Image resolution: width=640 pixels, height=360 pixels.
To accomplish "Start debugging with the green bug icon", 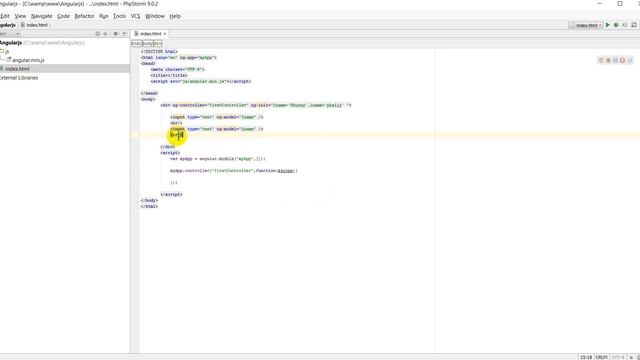I will (x=616, y=25).
